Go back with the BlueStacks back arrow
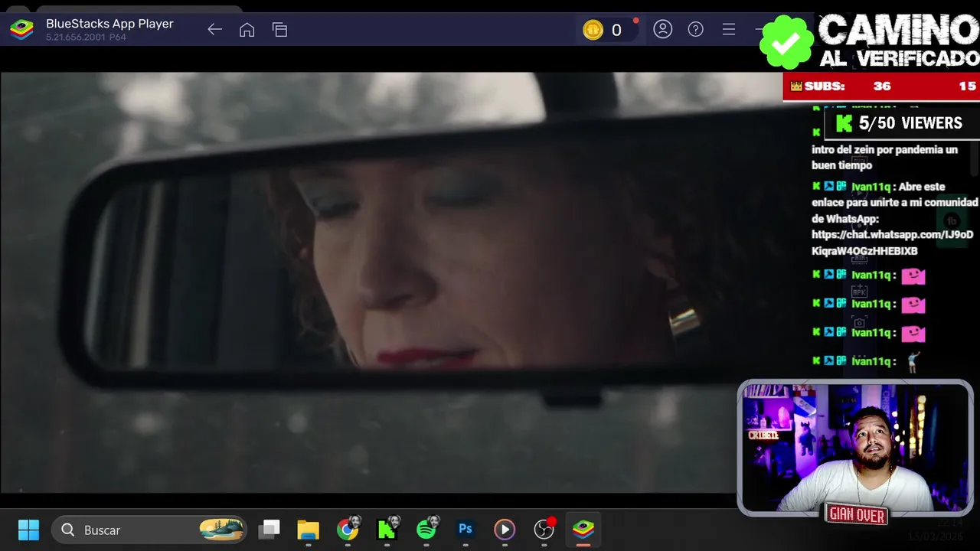The height and width of the screenshot is (551, 980). pos(214,30)
